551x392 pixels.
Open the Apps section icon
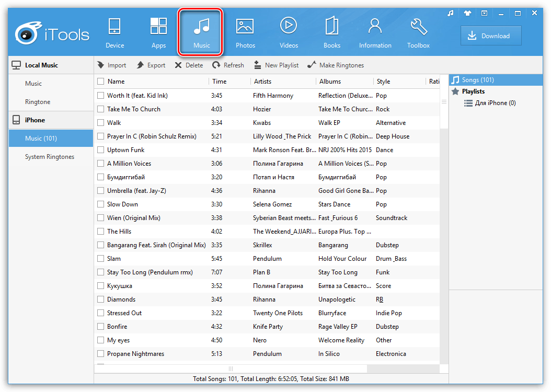pos(158,27)
